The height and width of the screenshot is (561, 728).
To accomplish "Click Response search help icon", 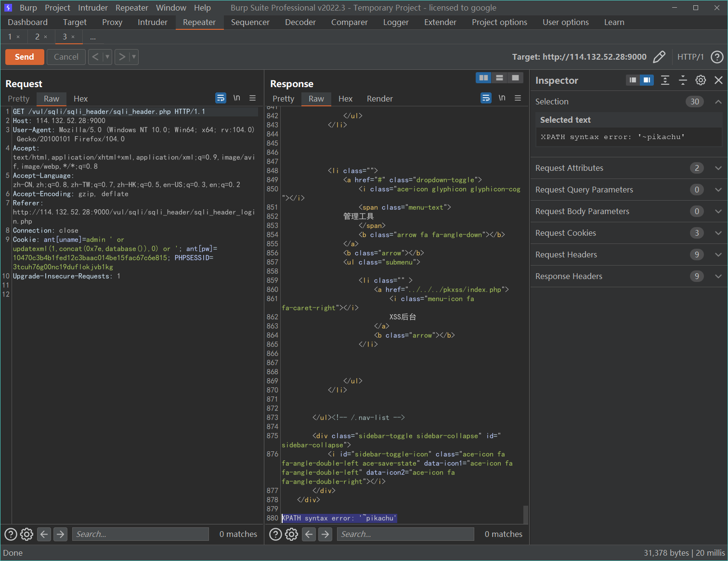I will click(275, 534).
